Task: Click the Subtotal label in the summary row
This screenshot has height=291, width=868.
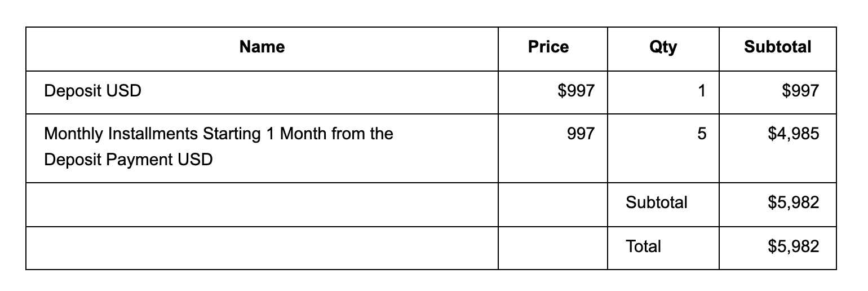Action: tap(656, 202)
